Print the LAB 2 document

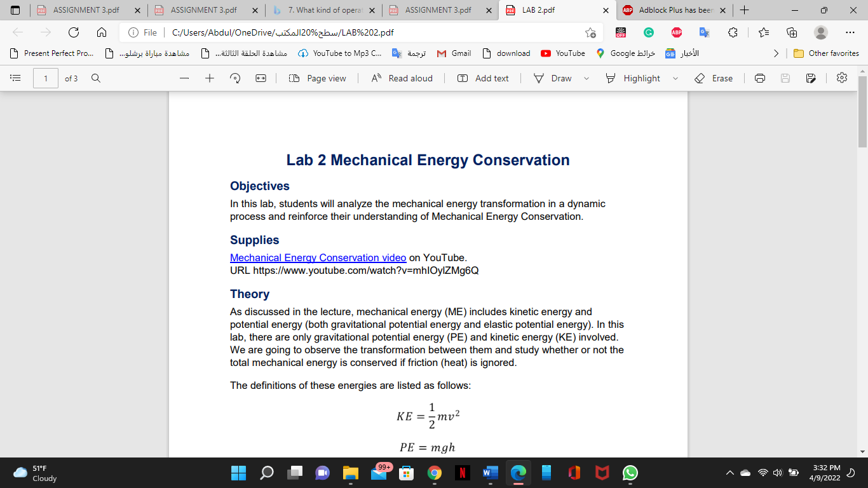click(x=760, y=78)
